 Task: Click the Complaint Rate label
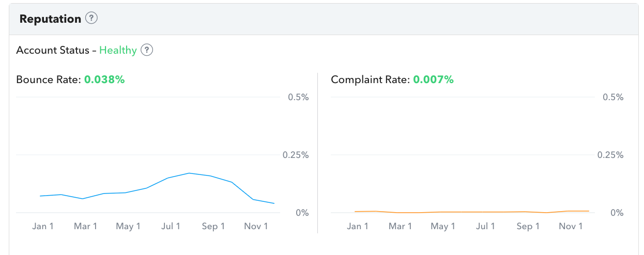pyautogui.click(x=371, y=80)
